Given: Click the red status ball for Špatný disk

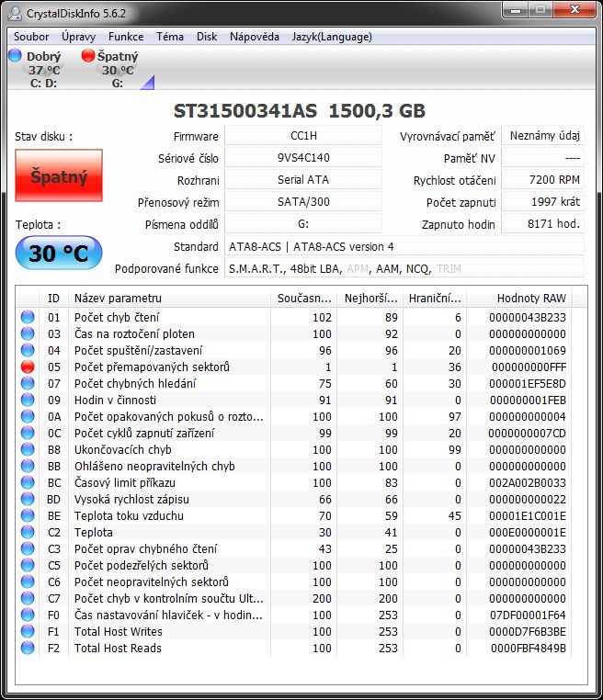Looking at the screenshot, I should 88,55.
